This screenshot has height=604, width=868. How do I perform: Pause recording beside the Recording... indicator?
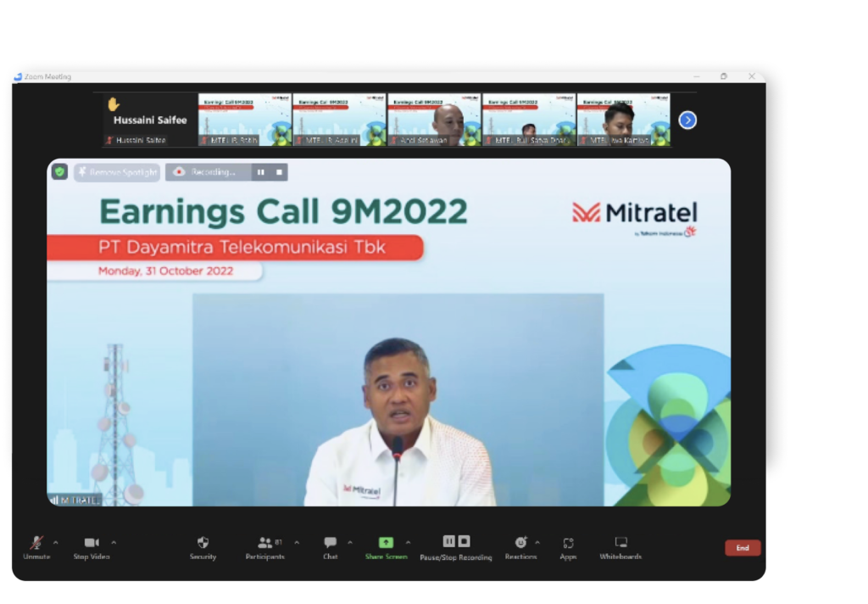261,172
